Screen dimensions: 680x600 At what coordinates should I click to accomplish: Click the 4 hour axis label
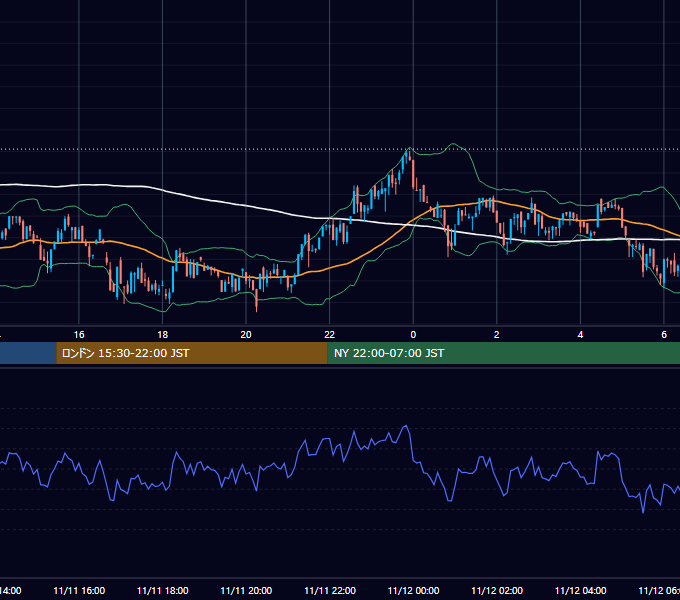pos(580,335)
